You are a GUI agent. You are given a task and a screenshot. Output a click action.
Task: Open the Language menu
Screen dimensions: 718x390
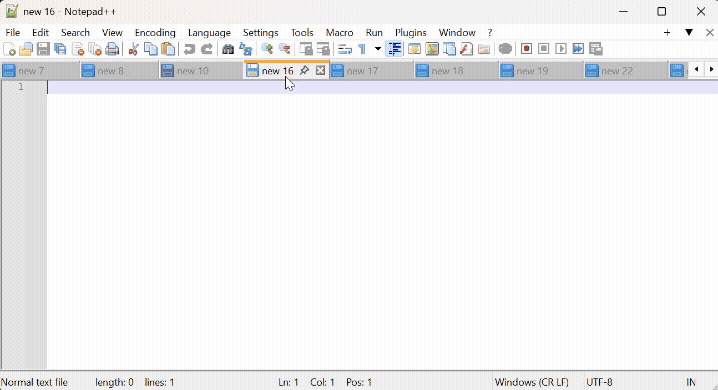[x=209, y=32]
